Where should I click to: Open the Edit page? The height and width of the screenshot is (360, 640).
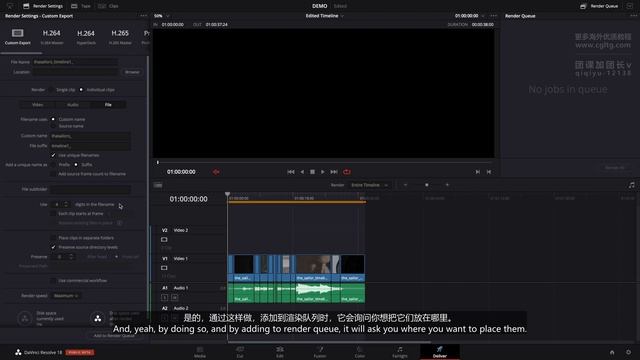[280, 352]
